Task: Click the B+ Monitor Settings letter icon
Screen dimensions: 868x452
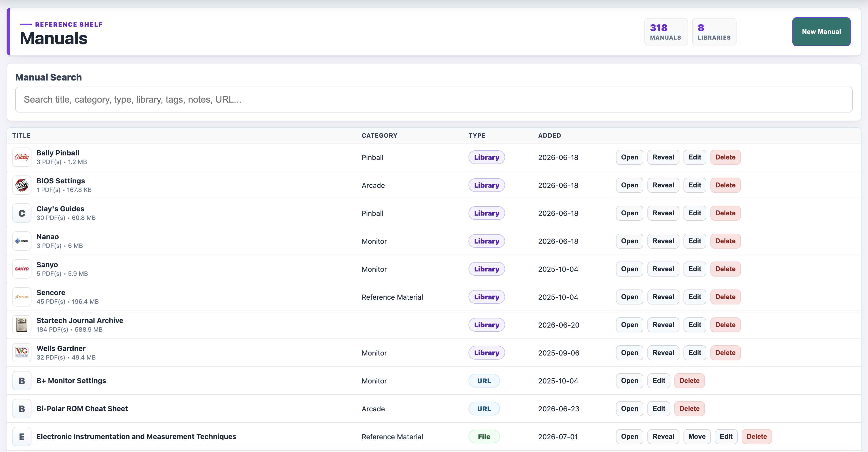Action: click(x=22, y=381)
